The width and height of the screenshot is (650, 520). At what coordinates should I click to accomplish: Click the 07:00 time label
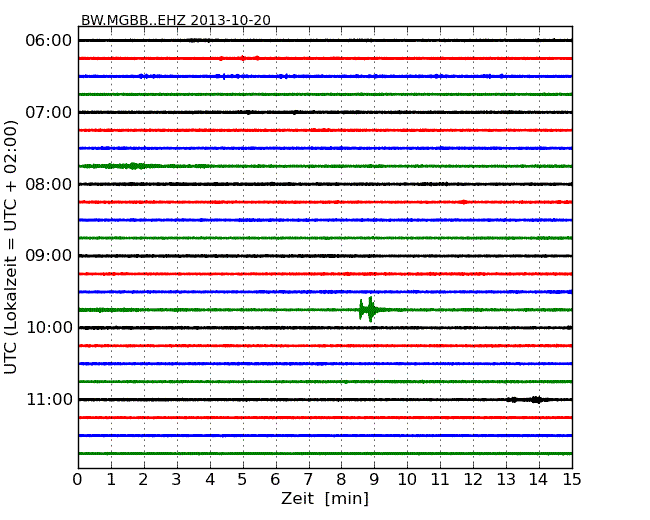[x=49, y=112]
